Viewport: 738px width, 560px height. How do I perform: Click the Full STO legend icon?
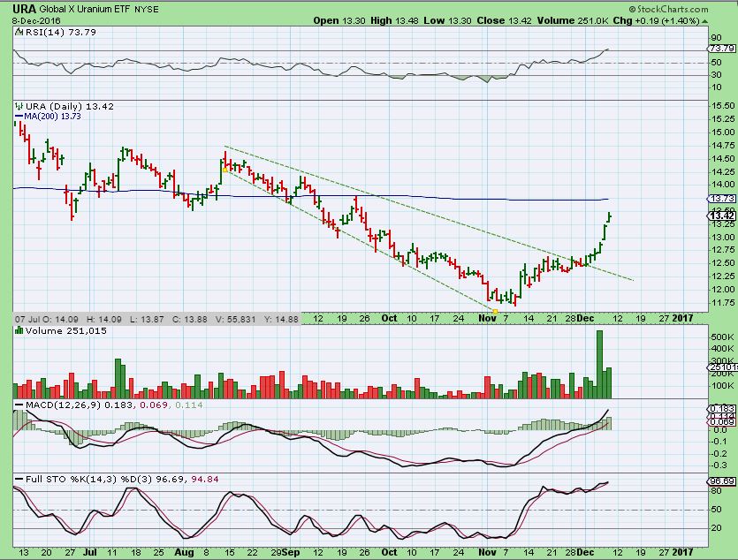coord(18,480)
